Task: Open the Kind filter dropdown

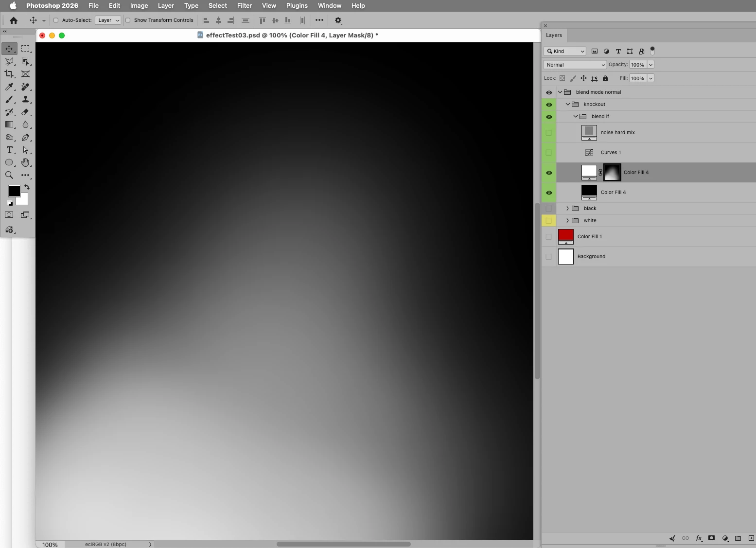Action: point(565,51)
